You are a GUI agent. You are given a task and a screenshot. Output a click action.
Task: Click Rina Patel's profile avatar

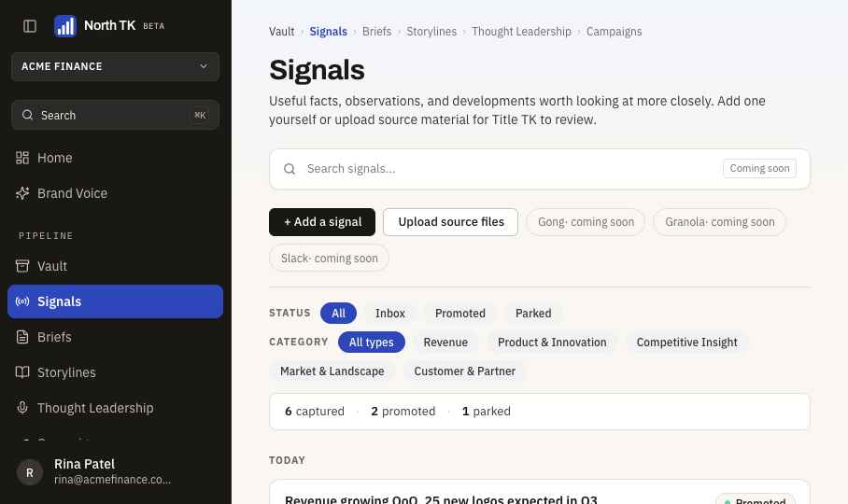click(x=30, y=472)
